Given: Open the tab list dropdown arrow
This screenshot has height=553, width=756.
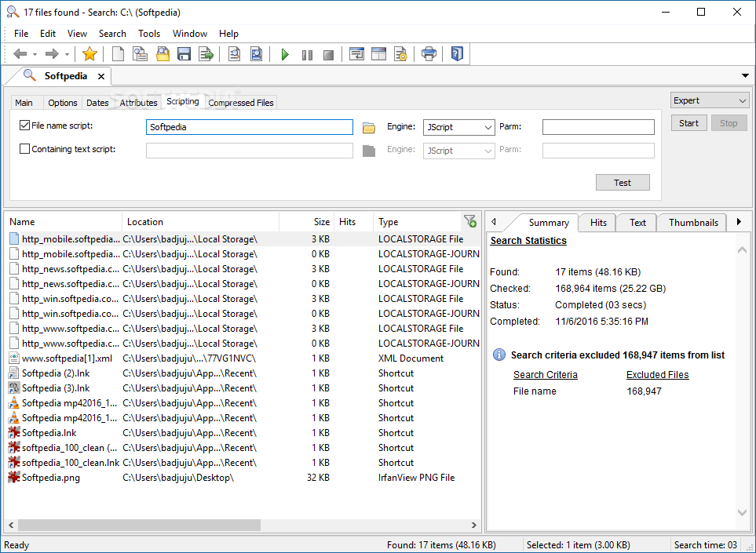Looking at the screenshot, I should 745,75.
